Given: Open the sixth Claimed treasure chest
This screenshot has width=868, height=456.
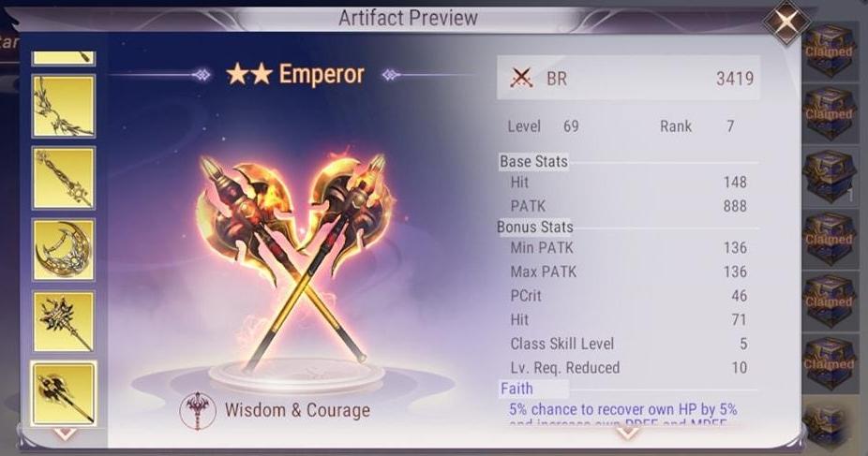Looking at the screenshot, I should click(828, 364).
